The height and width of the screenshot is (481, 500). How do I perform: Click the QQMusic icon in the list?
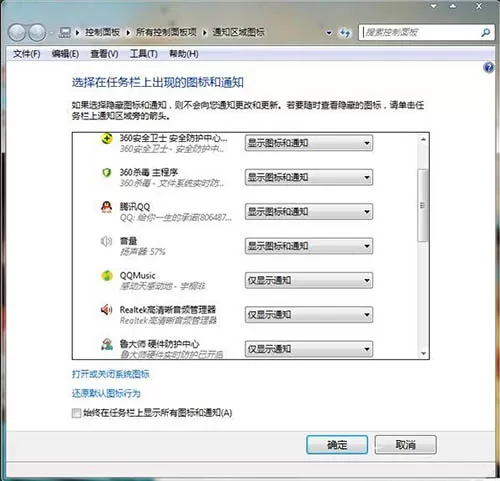[x=107, y=276]
